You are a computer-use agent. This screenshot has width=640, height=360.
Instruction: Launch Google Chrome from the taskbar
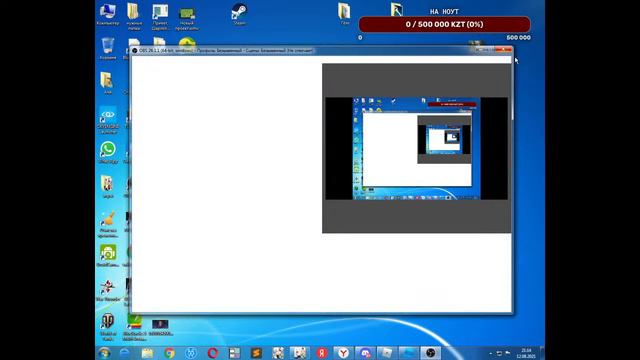(x=169, y=353)
